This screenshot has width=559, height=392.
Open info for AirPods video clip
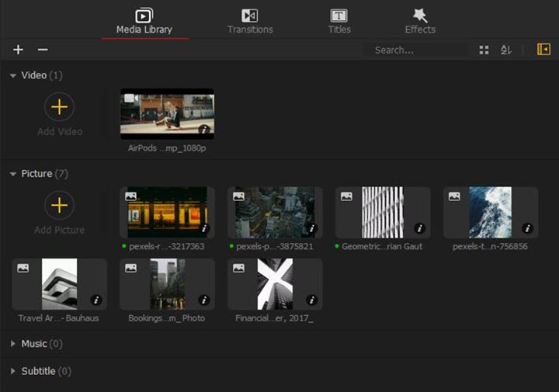[204, 130]
